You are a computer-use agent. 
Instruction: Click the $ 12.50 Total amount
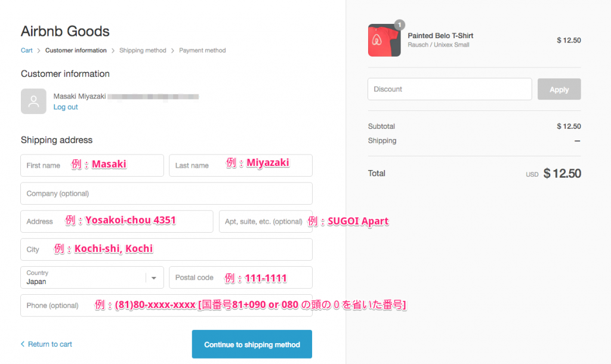coord(562,174)
